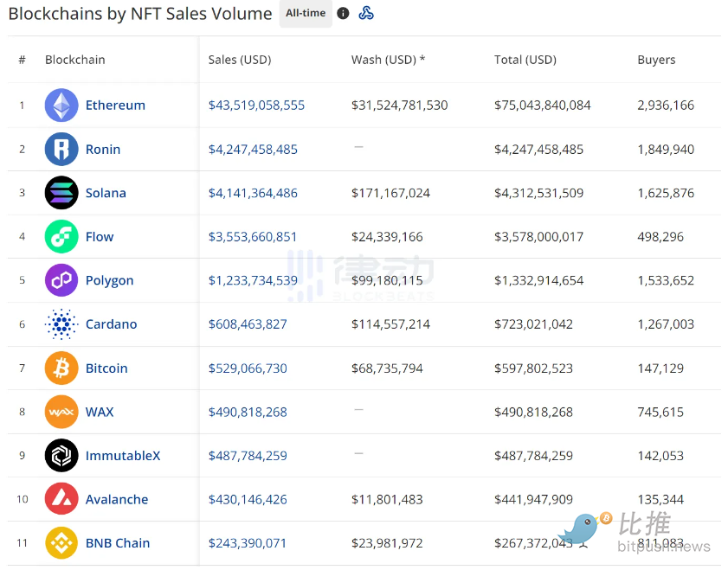Open the Solana blockchain link
Viewport: 728px width, 570px height.
106,193
